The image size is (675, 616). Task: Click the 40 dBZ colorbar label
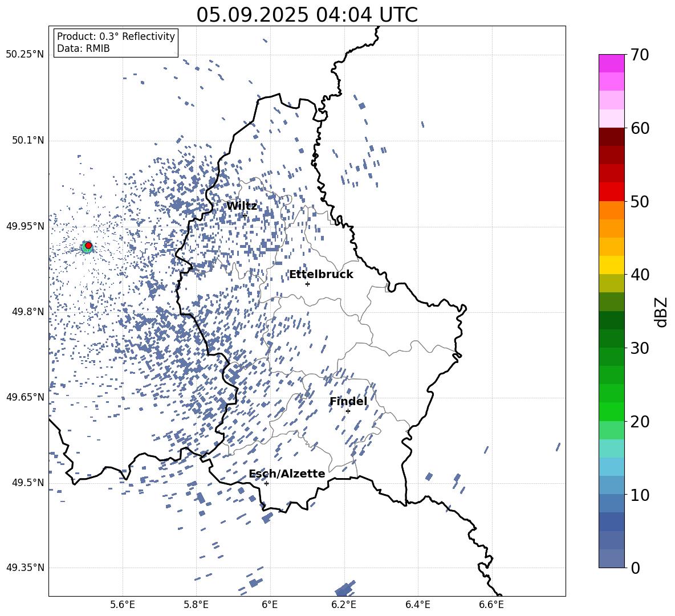[640, 275]
